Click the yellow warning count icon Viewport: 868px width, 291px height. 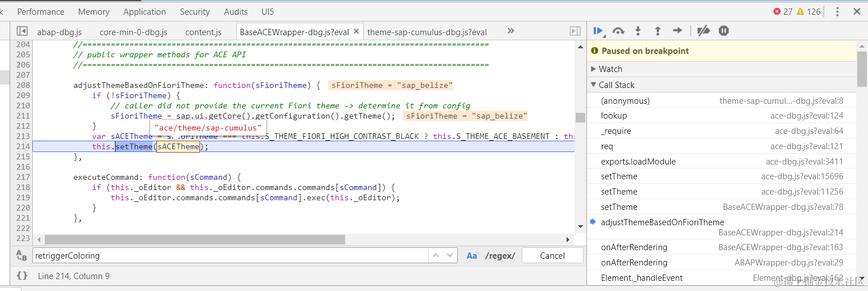point(800,11)
